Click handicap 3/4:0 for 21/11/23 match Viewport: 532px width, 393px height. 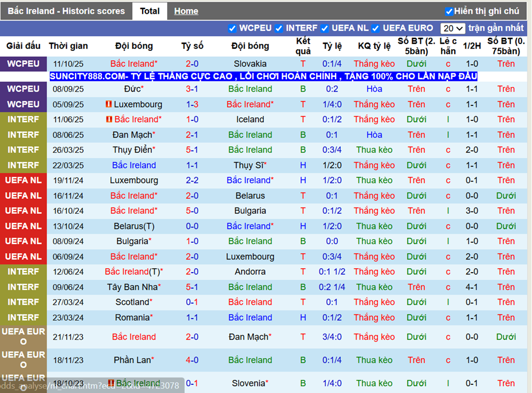(x=332, y=337)
